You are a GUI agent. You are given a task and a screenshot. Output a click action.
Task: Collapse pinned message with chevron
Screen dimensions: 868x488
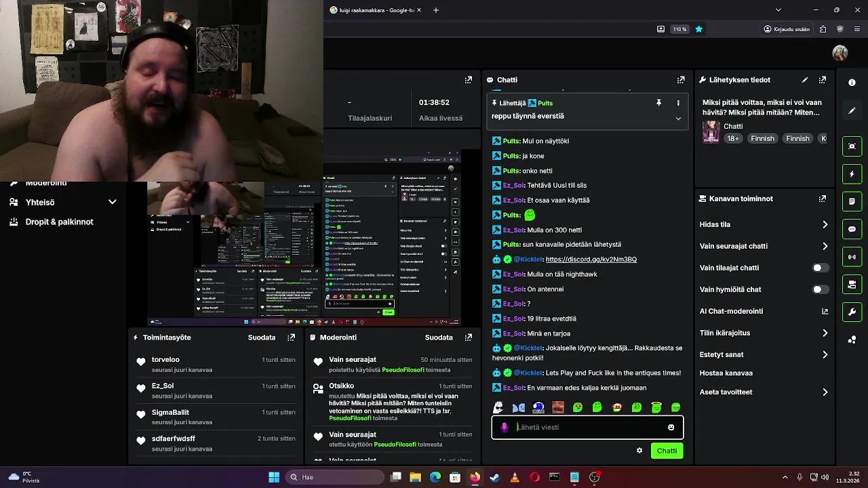(x=678, y=119)
